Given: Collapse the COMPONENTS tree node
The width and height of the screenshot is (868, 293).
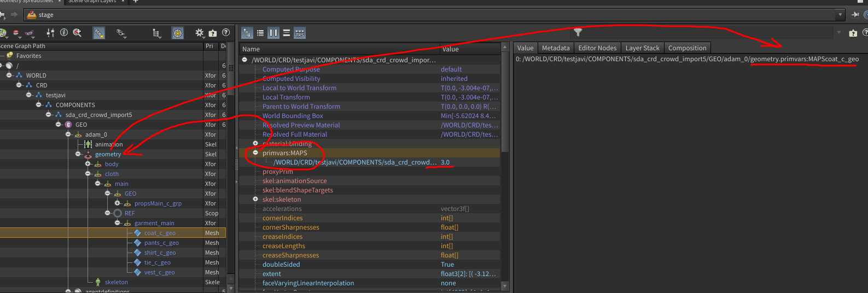Looking at the screenshot, I should [38, 104].
